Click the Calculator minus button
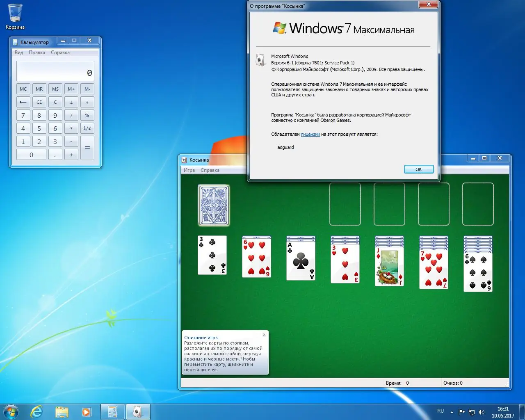 coord(71,142)
